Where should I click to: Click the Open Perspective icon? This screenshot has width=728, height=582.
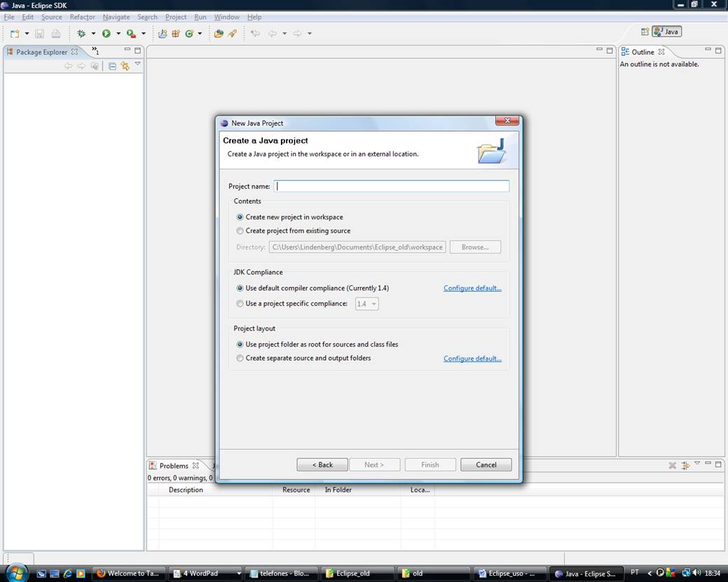645,32
